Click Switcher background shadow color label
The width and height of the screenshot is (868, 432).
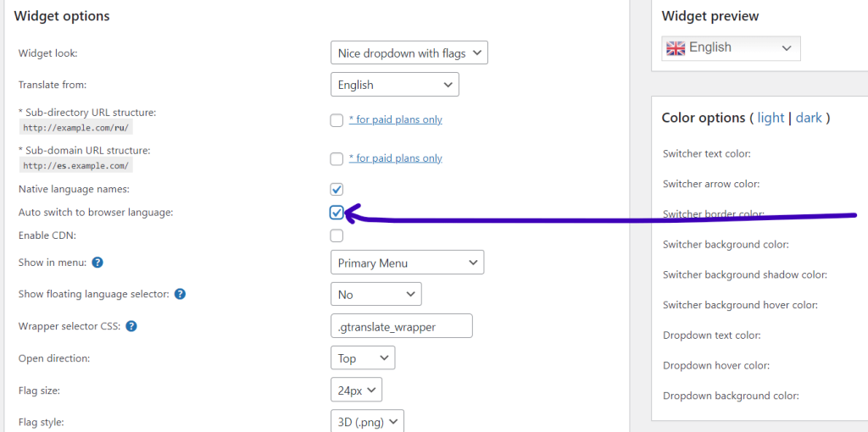coord(744,274)
